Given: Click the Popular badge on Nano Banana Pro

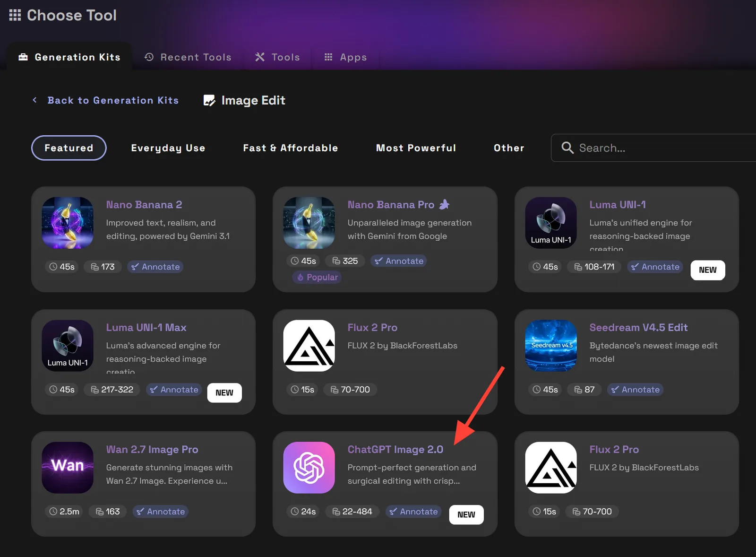Looking at the screenshot, I should pos(317,278).
